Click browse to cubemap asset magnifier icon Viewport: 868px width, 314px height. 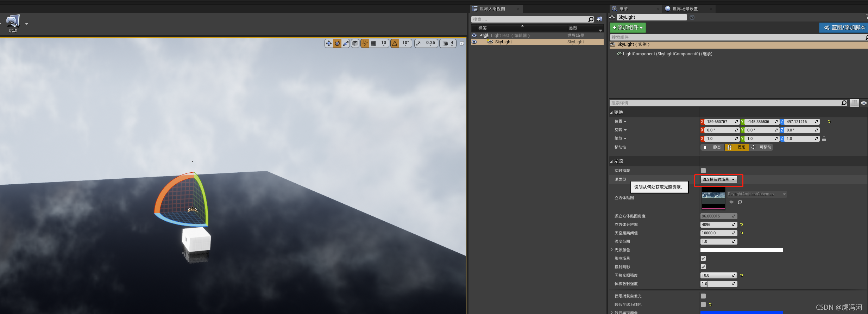click(x=740, y=202)
